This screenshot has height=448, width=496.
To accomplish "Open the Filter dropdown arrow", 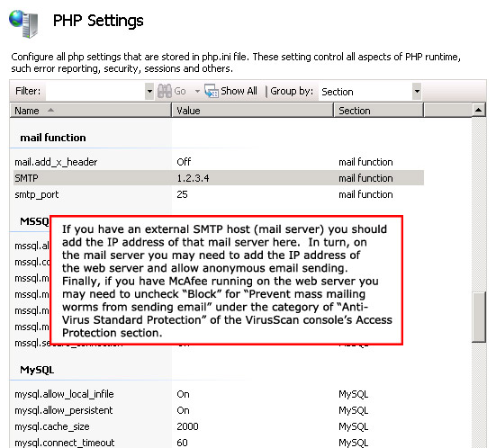I will coord(149,92).
